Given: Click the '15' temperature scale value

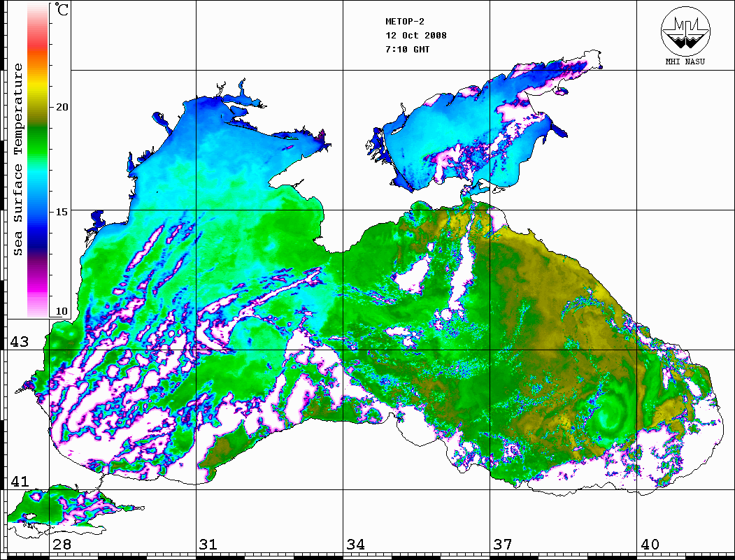Looking at the screenshot, I should click(62, 212).
